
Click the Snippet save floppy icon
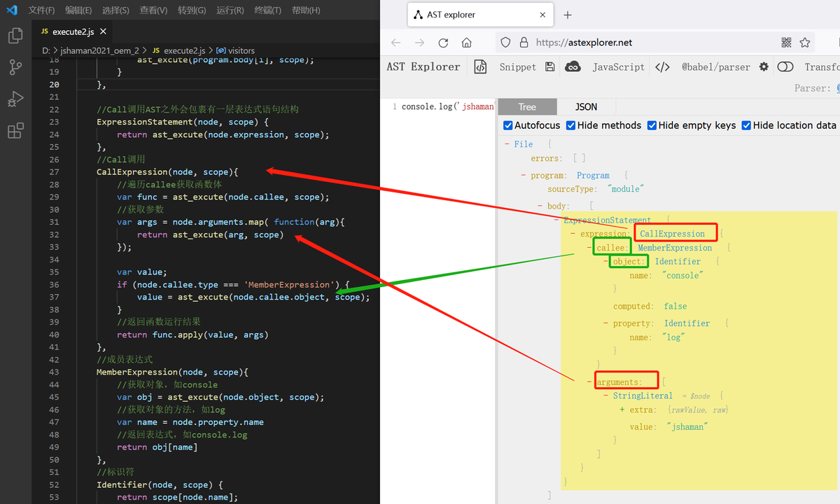point(550,67)
